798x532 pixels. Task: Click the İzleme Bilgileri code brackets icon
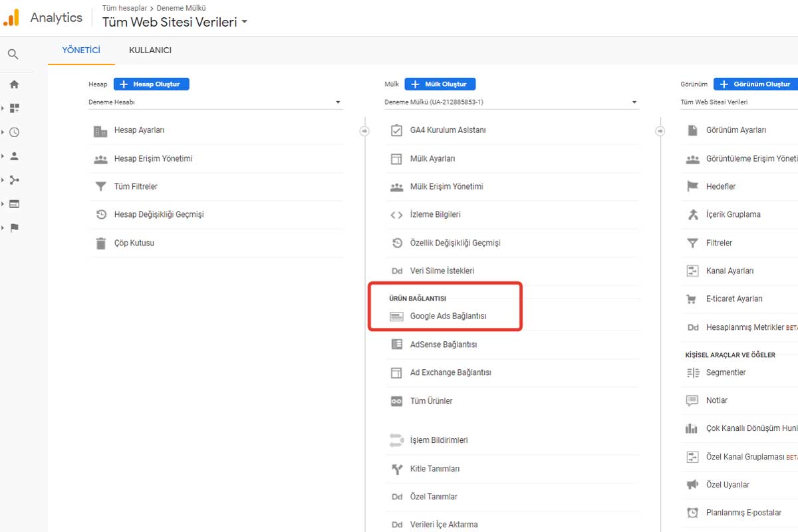tap(396, 215)
